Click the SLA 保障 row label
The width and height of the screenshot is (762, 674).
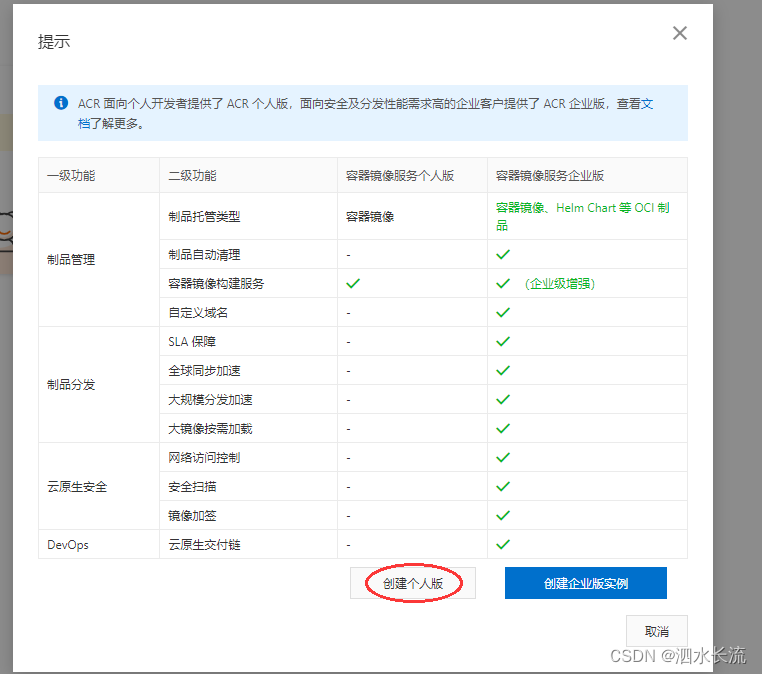pyautogui.click(x=192, y=342)
